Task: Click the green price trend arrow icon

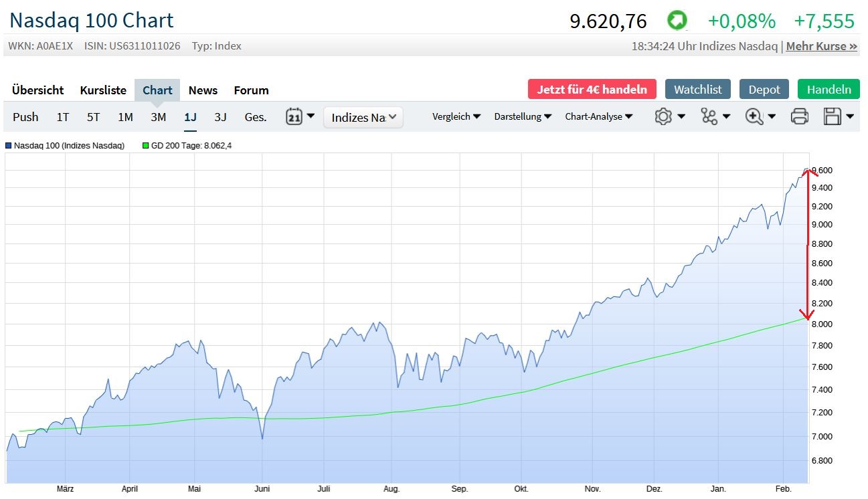Action: click(x=677, y=21)
